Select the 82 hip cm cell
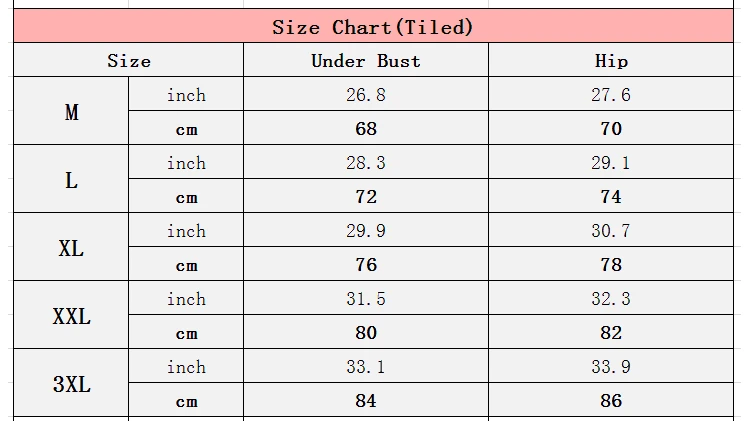This screenshot has width=750, height=421. tap(611, 332)
